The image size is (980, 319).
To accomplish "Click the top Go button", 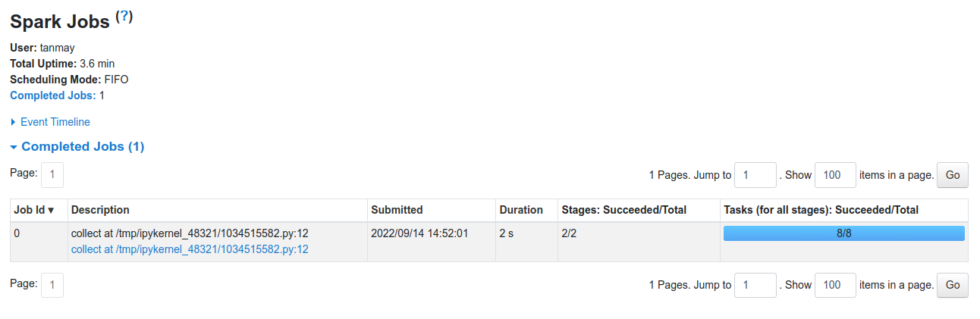I will (953, 175).
